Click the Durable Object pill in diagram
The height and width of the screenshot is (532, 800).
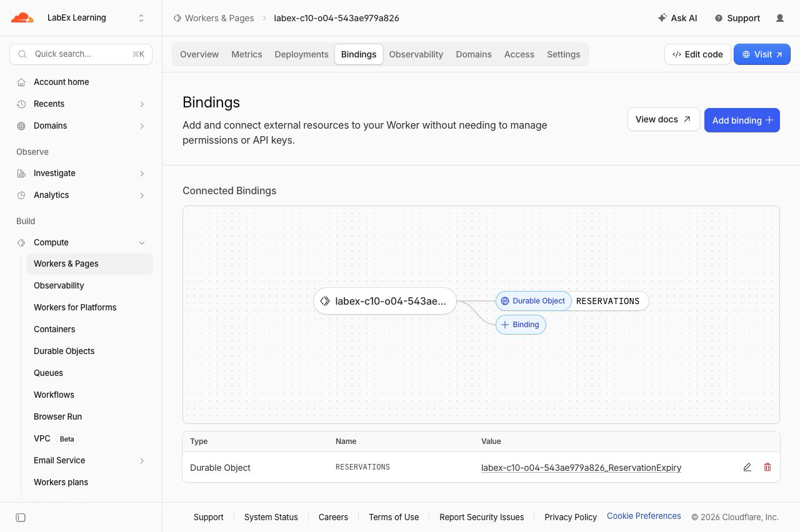point(533,301)
